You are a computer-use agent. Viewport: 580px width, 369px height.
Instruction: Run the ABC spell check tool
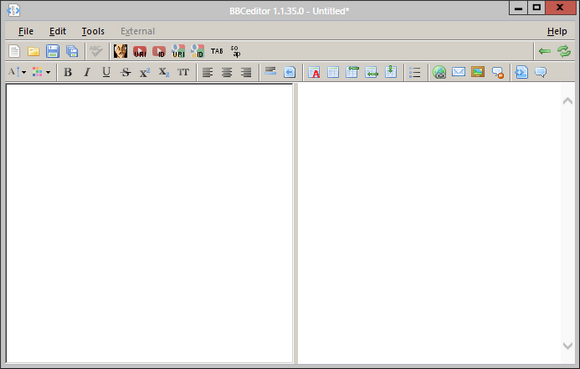point(96,51)
